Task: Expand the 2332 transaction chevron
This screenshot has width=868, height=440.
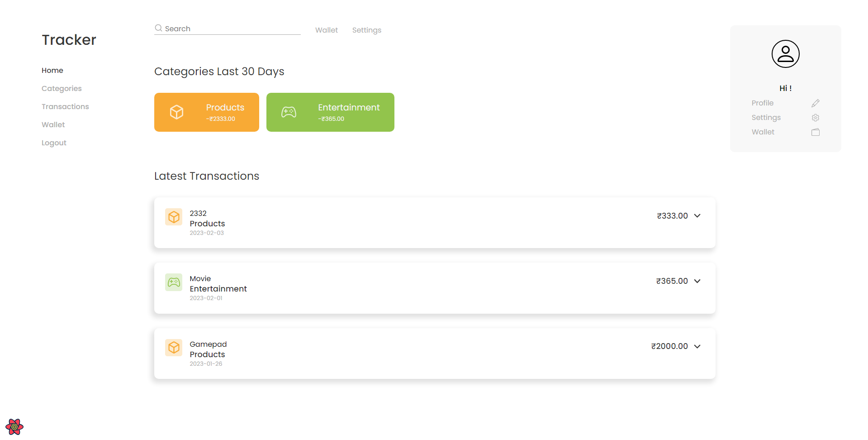Action: pyautogui.click(x=697, y=216)
